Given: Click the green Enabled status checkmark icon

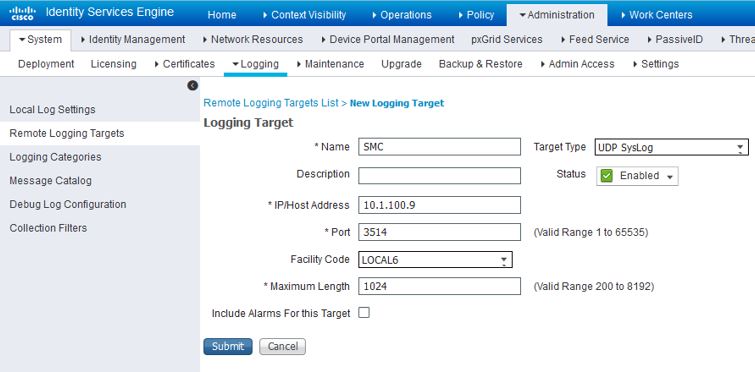Looking at the screenshot, I should click(607, 176).
